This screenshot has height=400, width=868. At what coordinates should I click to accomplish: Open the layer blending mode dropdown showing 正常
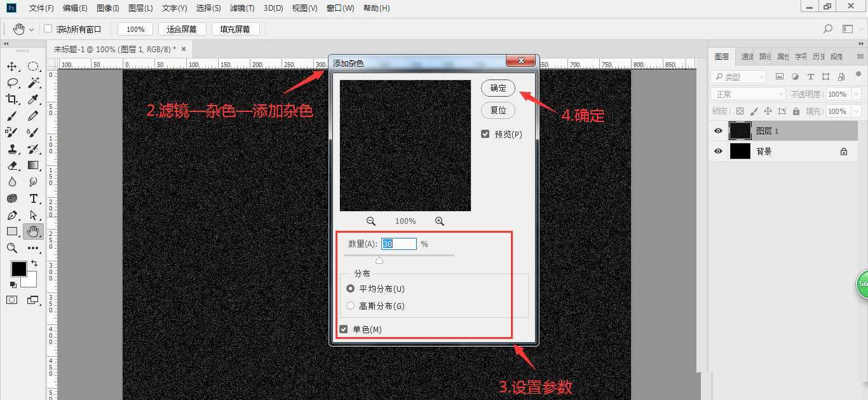(747, 93)
